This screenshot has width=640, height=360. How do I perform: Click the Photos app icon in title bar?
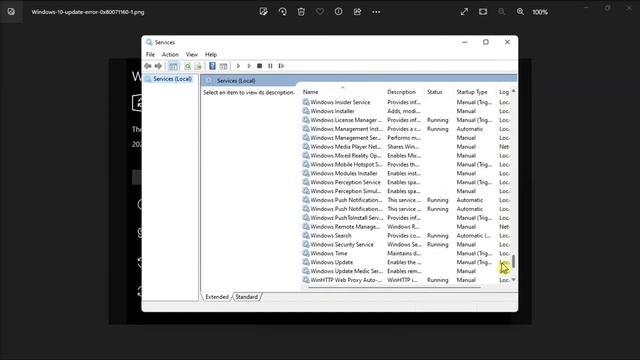[x=11, y=12]
